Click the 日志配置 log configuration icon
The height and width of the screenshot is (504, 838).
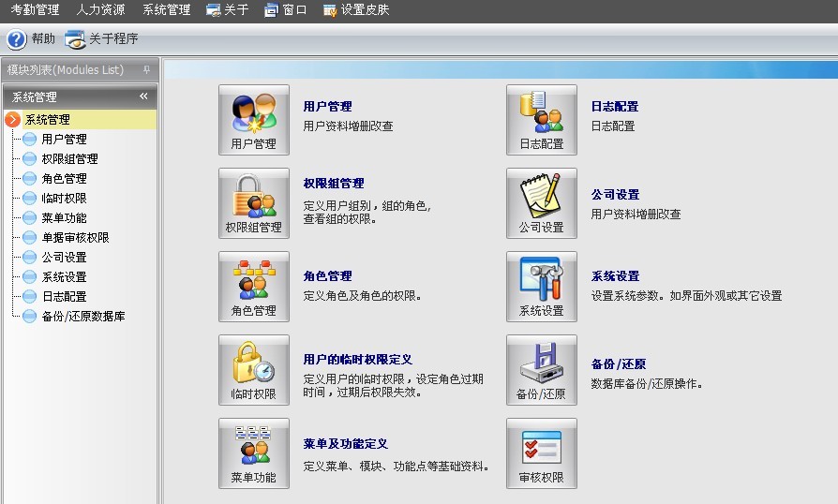point(541,119)
